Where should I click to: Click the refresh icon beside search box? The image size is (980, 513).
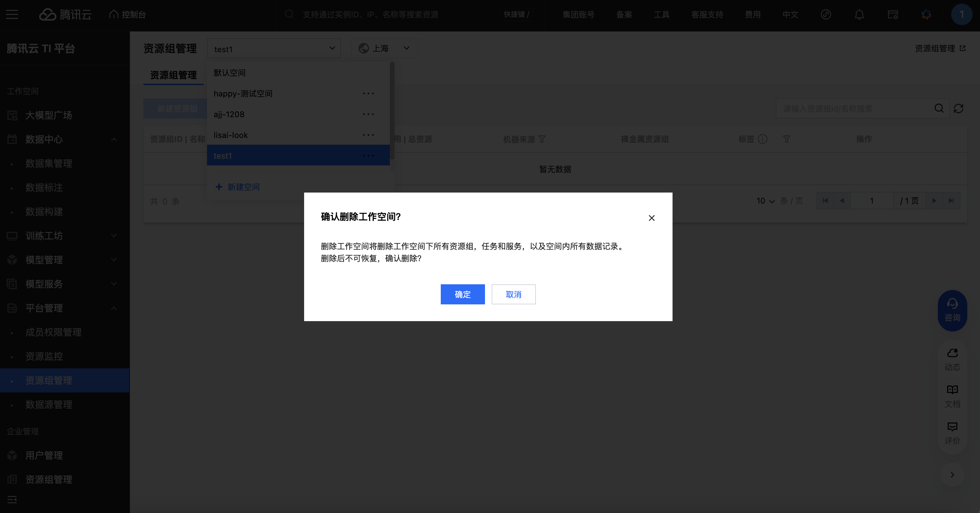958,109
